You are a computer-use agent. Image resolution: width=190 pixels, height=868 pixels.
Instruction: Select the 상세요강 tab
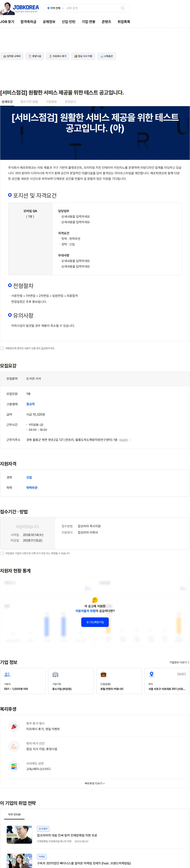coord(7,101)
